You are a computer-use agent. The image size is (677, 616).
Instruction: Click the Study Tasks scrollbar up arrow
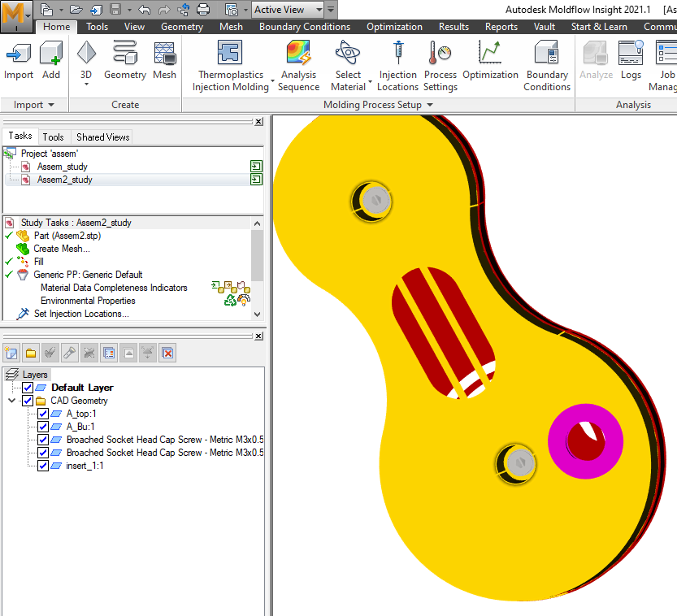click(x=258, y=223)
